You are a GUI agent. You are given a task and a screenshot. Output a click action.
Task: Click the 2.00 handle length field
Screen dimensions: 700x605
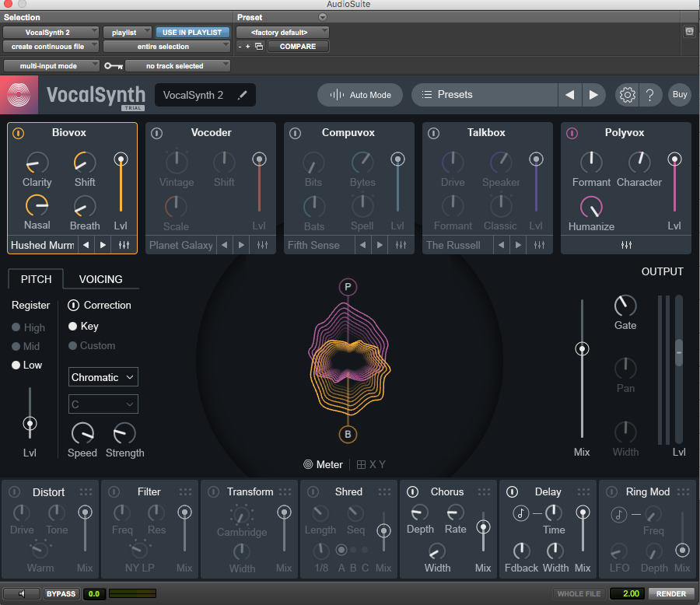coord(627,593)
